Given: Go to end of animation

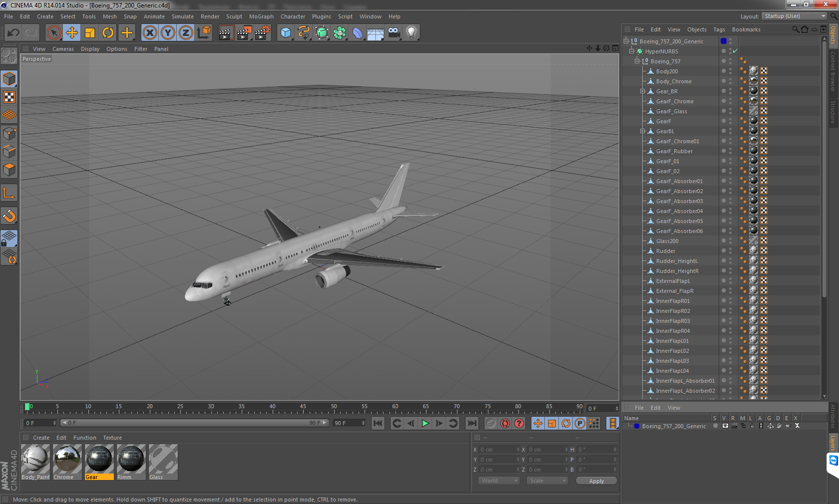Looking at the screenshot, I should pos(472,423).
